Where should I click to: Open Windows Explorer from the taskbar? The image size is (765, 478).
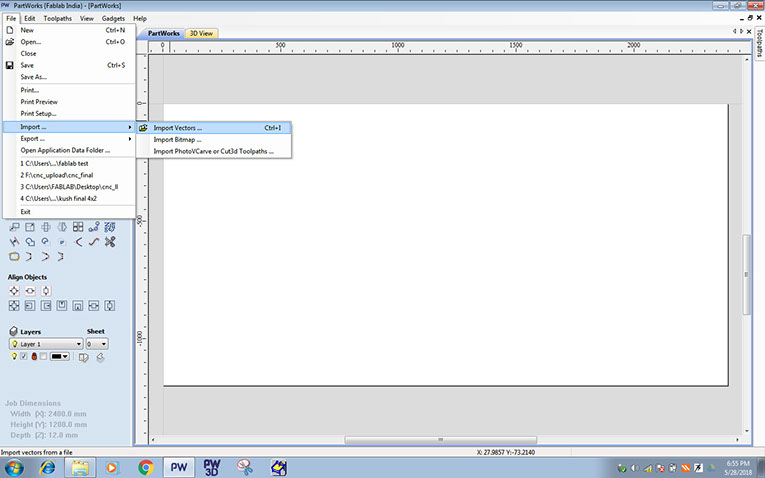click(81, 467)
